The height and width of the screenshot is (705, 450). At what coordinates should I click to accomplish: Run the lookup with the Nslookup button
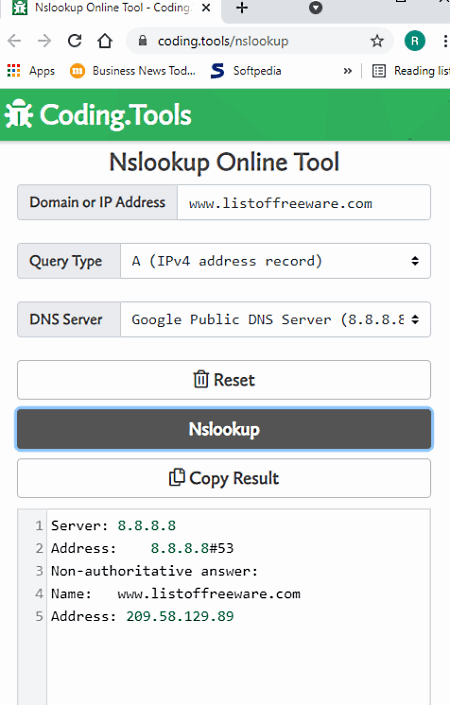click(x=224, y=429)
